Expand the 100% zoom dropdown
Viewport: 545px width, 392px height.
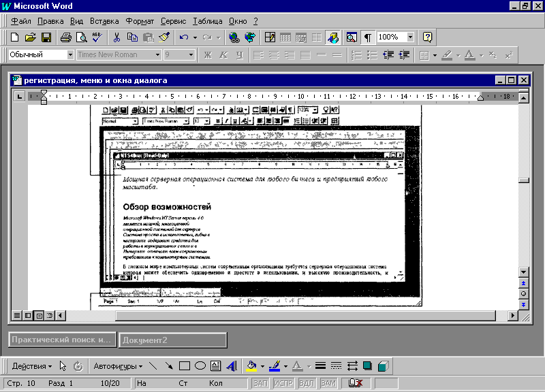(411, 37)
